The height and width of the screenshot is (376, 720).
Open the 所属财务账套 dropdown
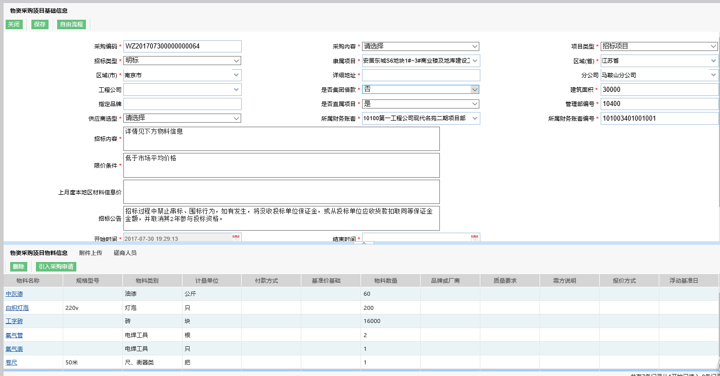coord(475,118)
